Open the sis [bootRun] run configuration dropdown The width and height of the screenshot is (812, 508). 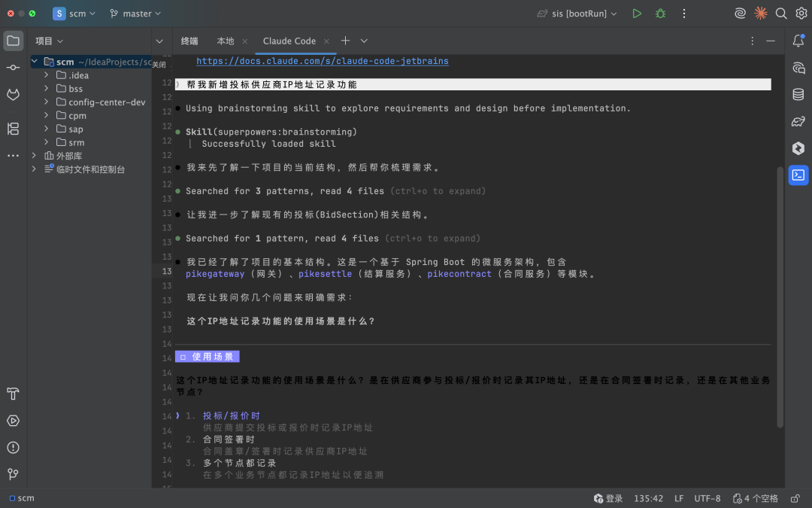point(577,14)
